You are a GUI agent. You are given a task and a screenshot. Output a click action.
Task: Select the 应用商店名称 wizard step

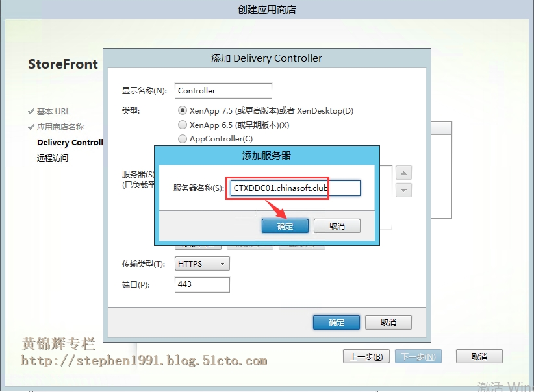tap(60, 127)
